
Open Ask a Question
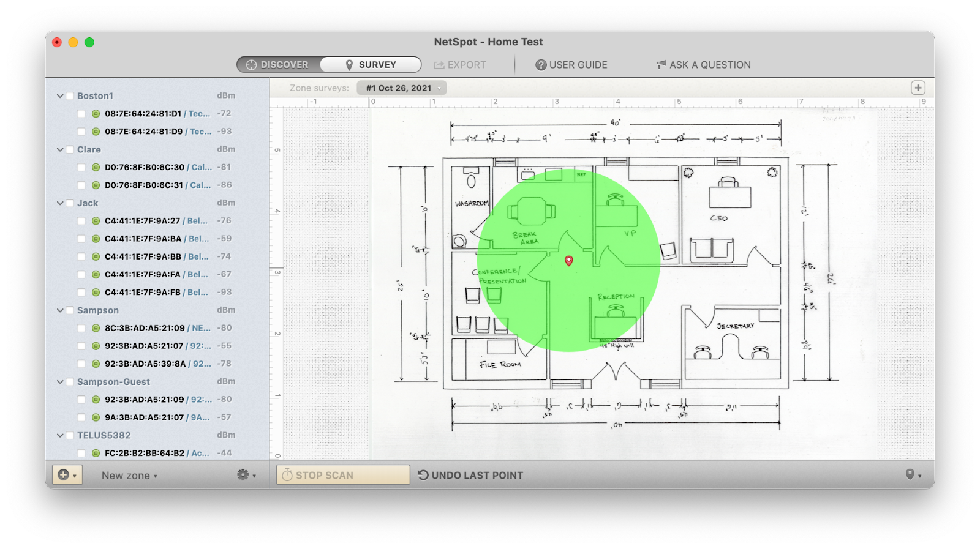tap(704, 65)
